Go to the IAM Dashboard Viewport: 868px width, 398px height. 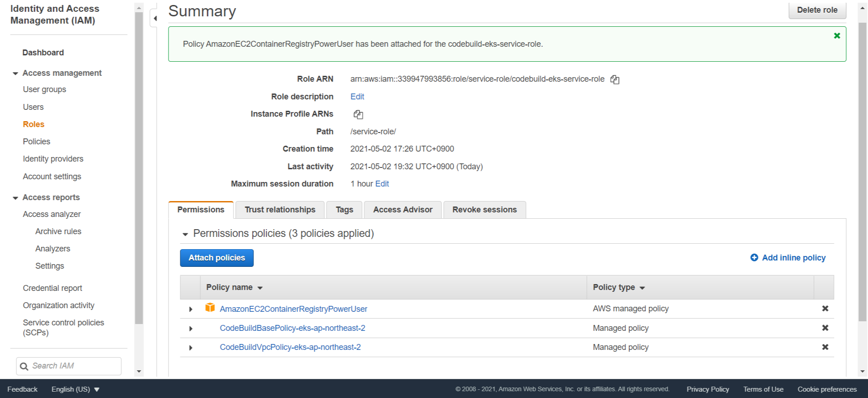tap(43, 53)
